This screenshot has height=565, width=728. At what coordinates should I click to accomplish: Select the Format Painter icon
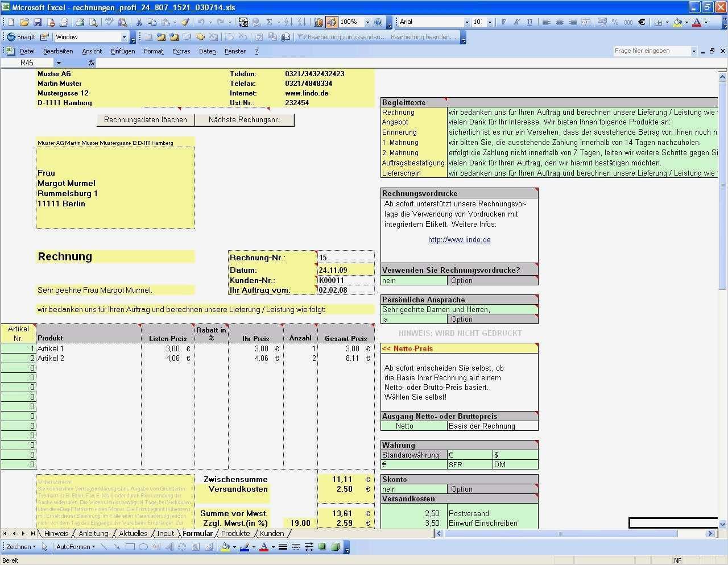[x=185, y=22]
